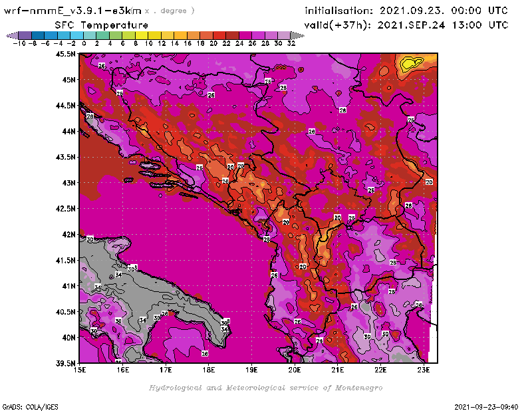Click the yellow legend swatch between 8 and 10
Screen dimensions: 532x411
(141, 35)
